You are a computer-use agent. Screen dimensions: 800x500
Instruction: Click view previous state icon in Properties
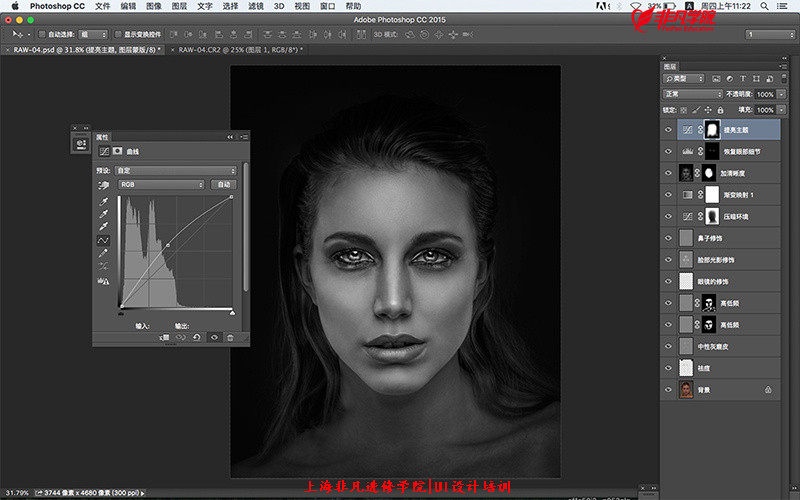(x=181, y=337)
